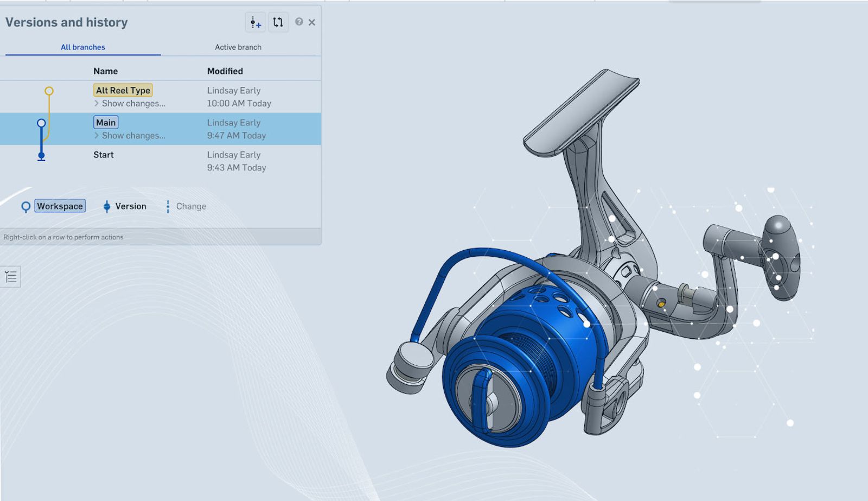The height and width of the screenshot is (501, 868).
Task: Click the blue Main workspace graph node
Action: pyautogui.click(x=41, y=123)
